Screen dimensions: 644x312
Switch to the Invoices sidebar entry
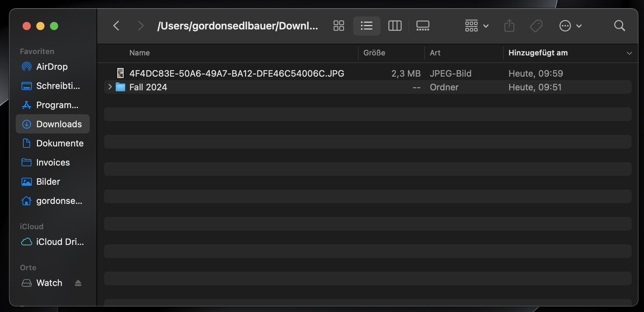(x=53, y=162)
